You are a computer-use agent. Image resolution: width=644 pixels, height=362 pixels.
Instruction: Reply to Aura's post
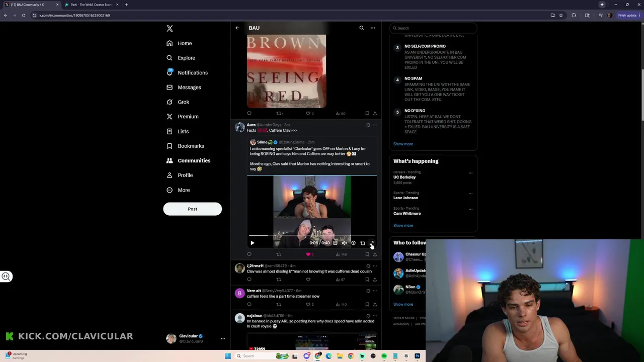[x=249, y=254]
